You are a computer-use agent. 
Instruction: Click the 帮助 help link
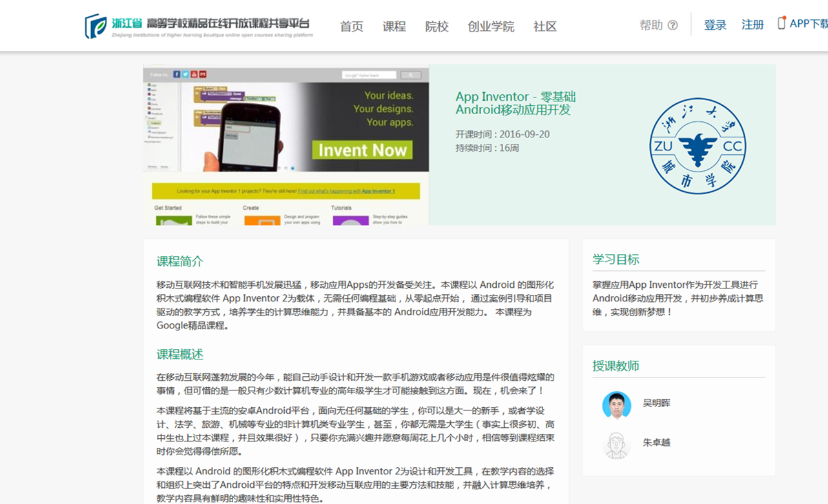(651, 25)
